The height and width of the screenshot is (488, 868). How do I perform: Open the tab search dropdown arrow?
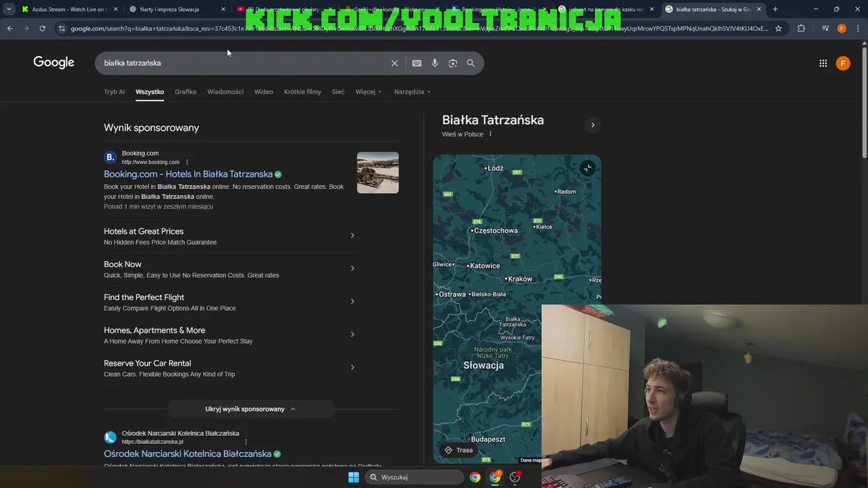coord(9,9)
